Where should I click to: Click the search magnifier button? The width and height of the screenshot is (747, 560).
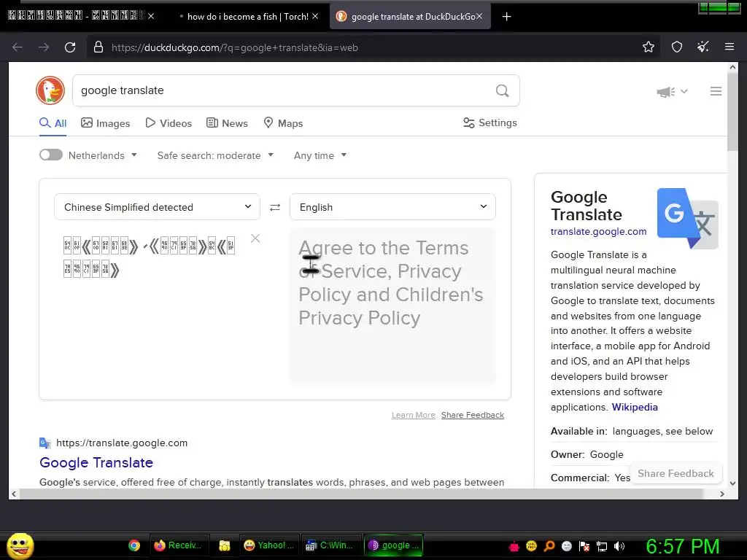pyautogui.click(x=502, y=90)
